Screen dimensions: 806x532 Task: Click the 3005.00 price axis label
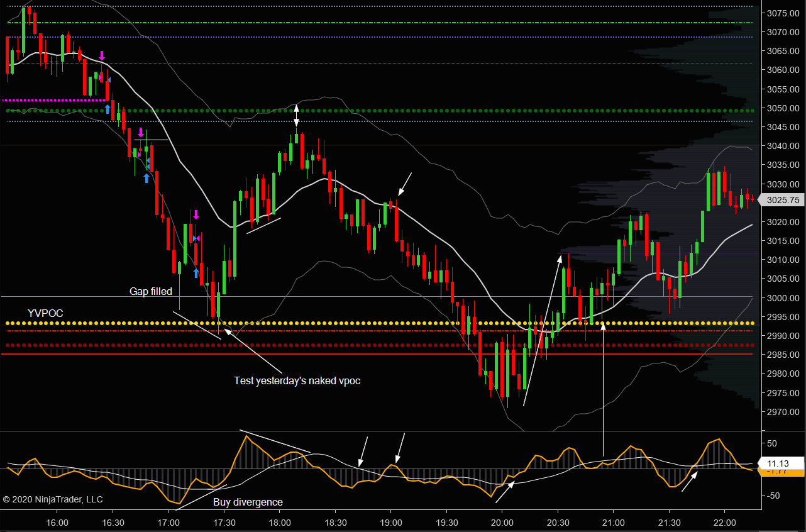(x=783, y=279)
